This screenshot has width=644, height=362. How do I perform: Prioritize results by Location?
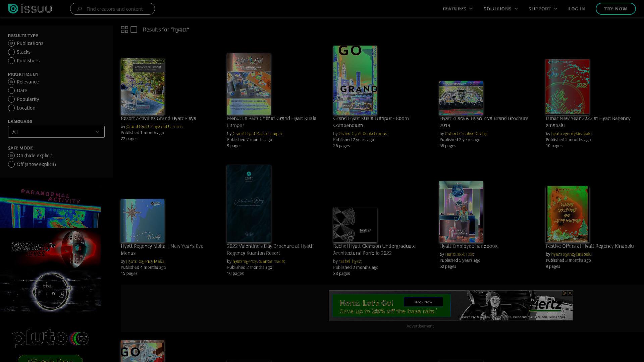pos(11,108)
